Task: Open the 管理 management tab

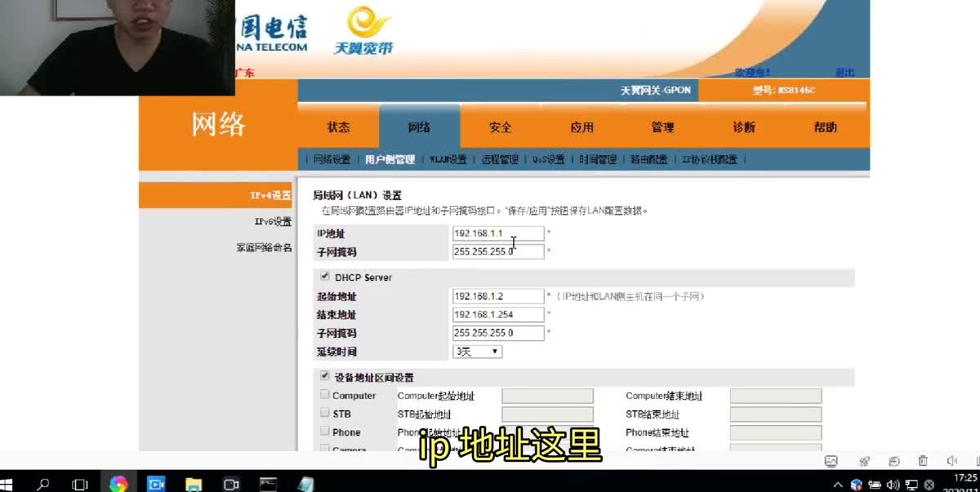Action: 662,127
